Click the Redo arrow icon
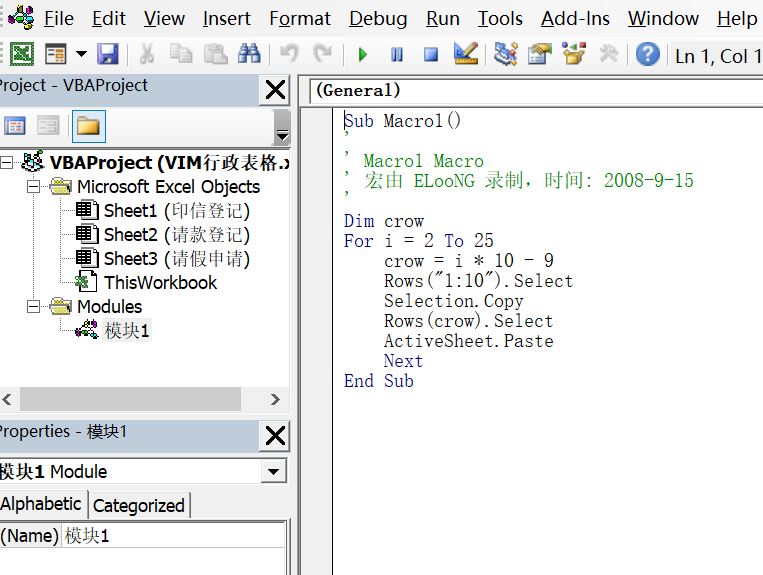The width and height of the screenshot is (763, 575). [323, 54]
